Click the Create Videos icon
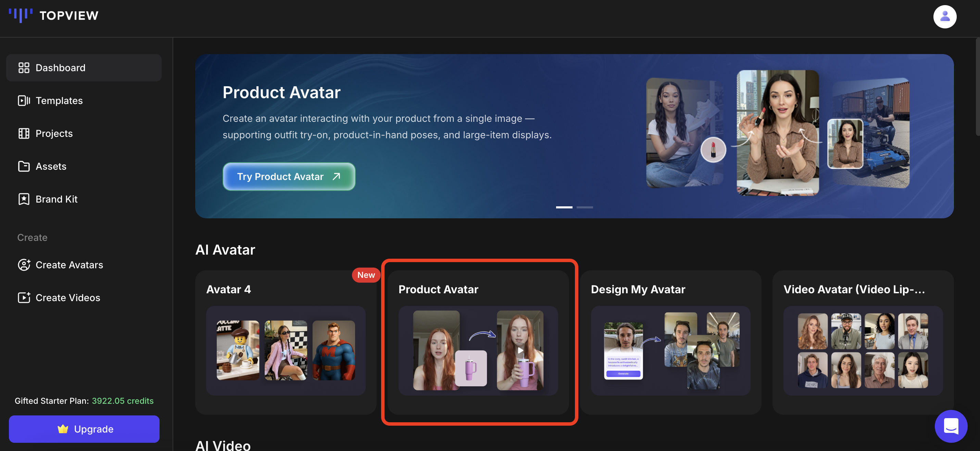Image resolution: width=980 pixels, height=451 pixels. tap(24, 297)
